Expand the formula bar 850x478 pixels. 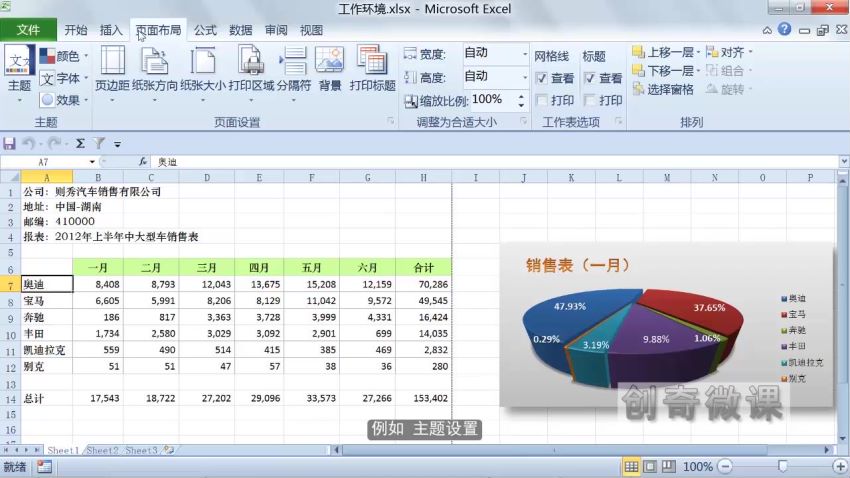click(x=844, y=162)
